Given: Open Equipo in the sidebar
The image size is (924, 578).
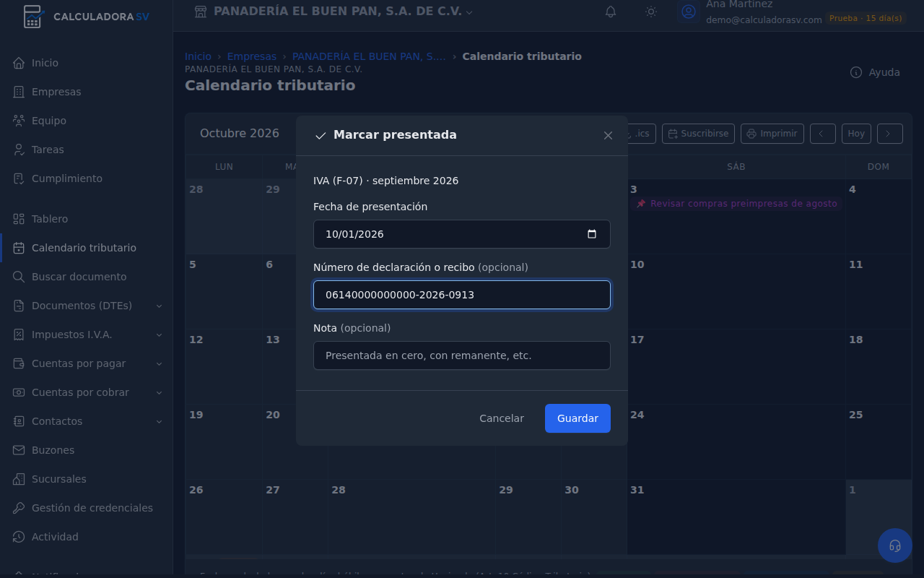Looking at the screenshot, I should click(x=87, y=121).
